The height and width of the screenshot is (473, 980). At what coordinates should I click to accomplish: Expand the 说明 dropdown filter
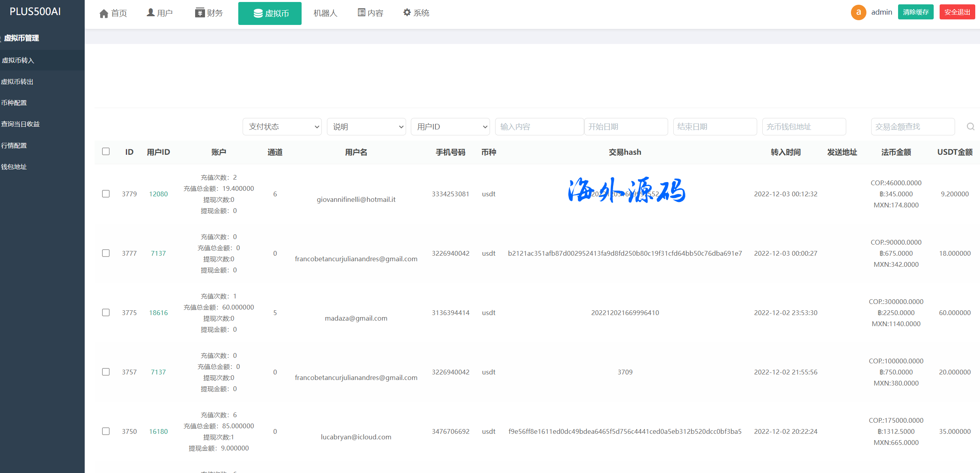pos(366,127)
